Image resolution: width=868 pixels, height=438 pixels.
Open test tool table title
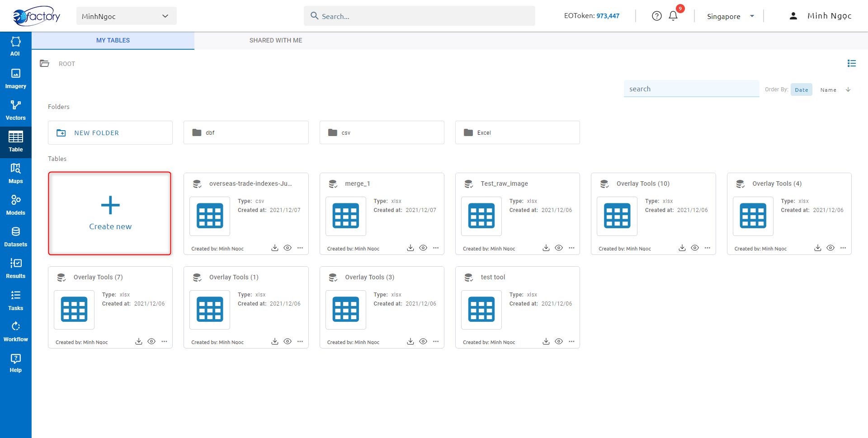pos(493,277)
